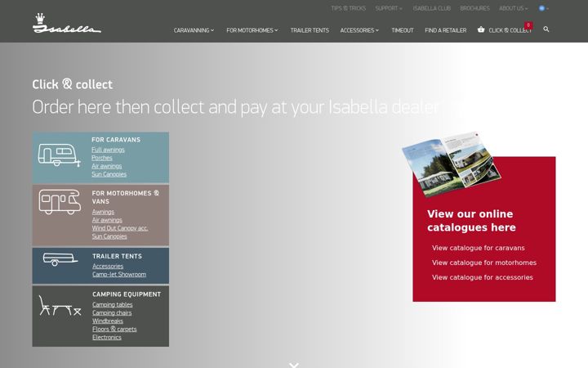This screenshot has height=368, width=588.
Task: Expand the Support dropdown
Action: click(x=389, y=8)
